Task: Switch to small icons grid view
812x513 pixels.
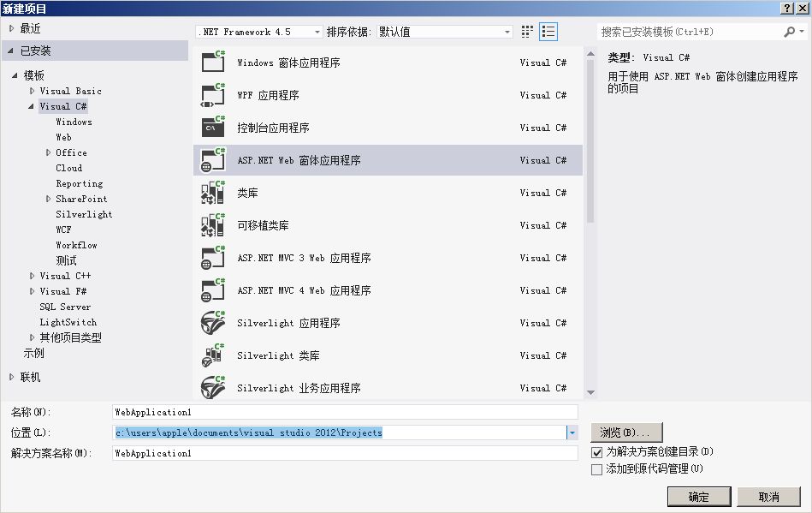Action: tap(527, 32)
